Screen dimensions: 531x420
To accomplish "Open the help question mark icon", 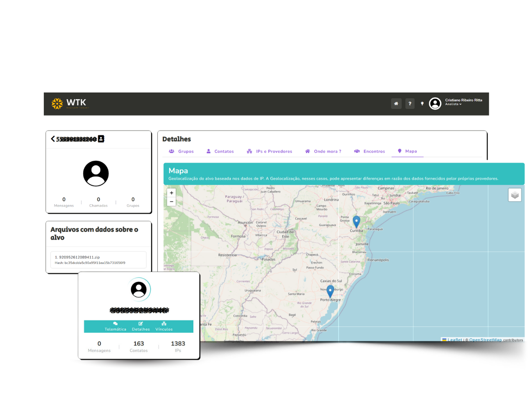I will [410, 104].
